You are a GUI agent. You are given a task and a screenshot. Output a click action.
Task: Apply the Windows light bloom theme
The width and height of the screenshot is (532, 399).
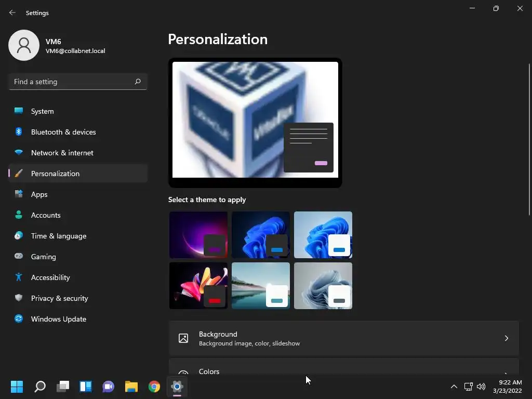point(323,235)
